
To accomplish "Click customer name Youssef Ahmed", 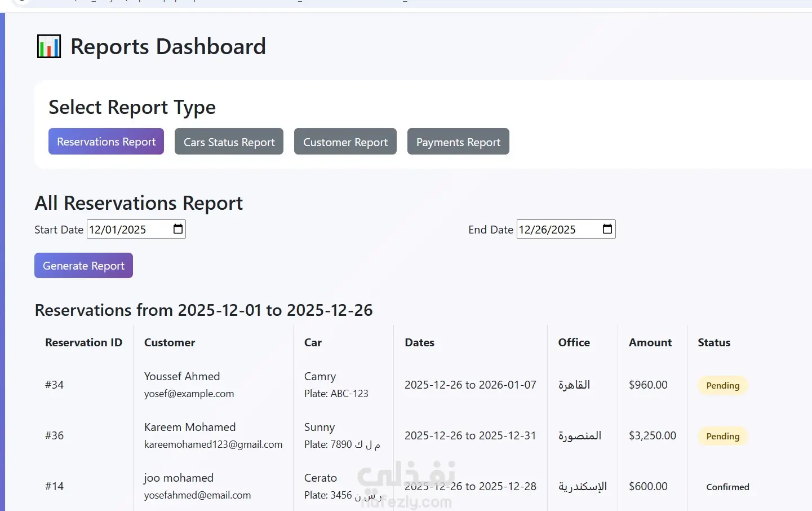I will pyautogui.click(x=182, y=376).
